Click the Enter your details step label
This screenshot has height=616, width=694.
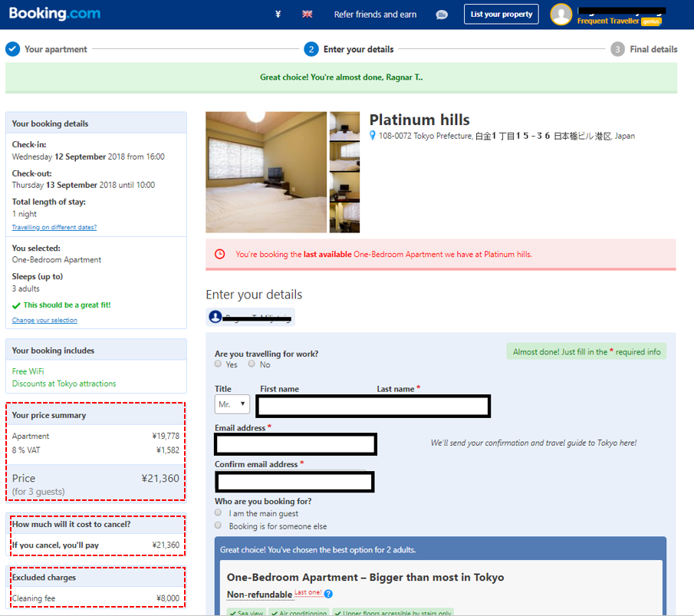pos(358,49)
